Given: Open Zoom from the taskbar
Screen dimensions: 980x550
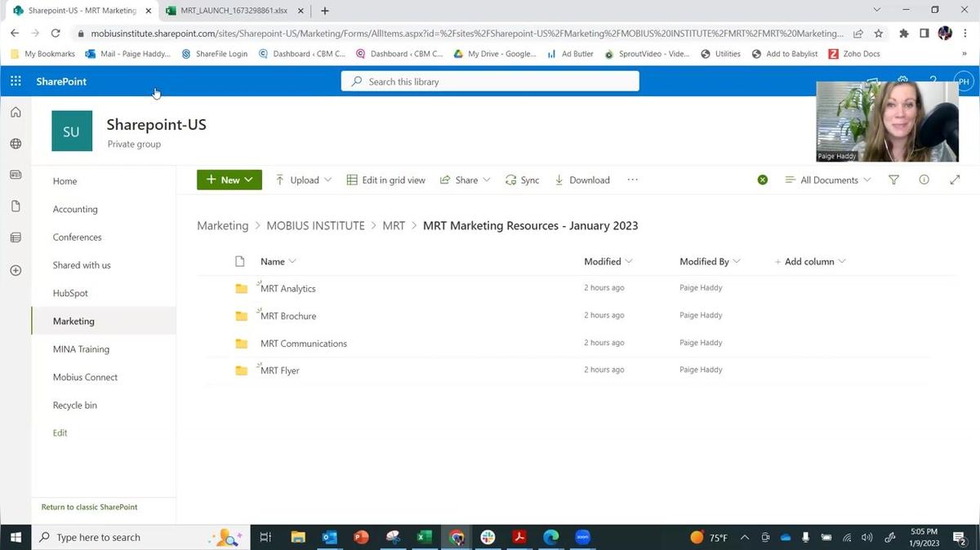Looking at the screenshot, I should (583, 537).
